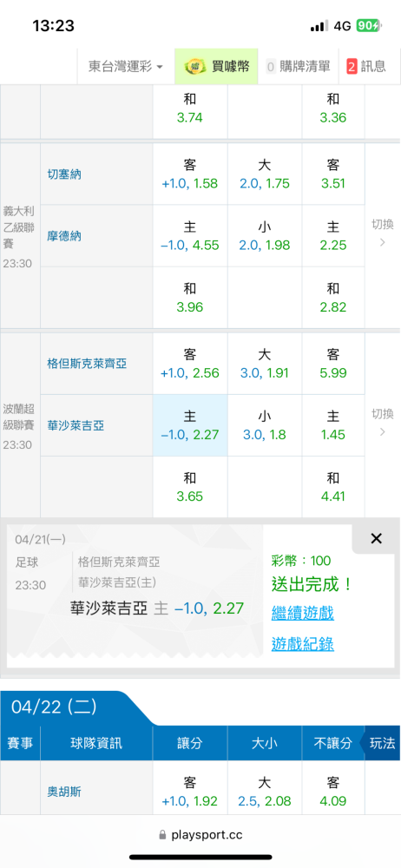Tap the playsport.cc address bar lock
The height and width of the screenshot is (868, 401).
[162, 834]
